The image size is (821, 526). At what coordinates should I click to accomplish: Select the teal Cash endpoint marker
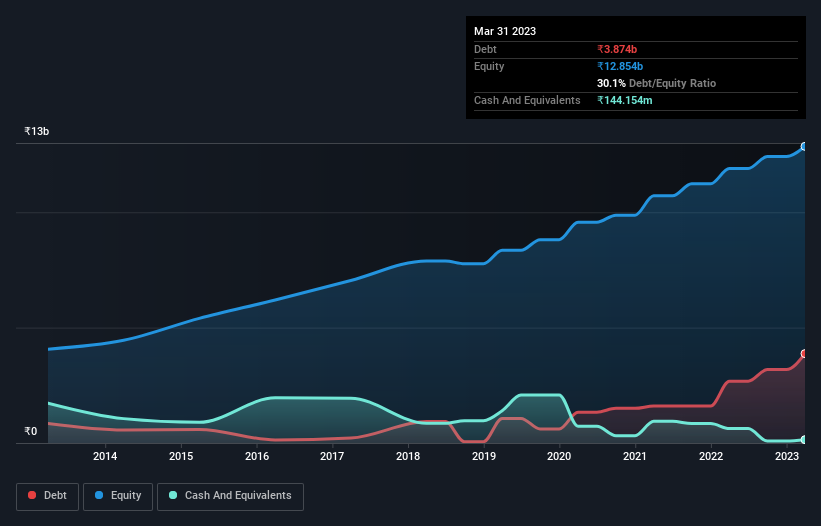(x=804, y=440)
